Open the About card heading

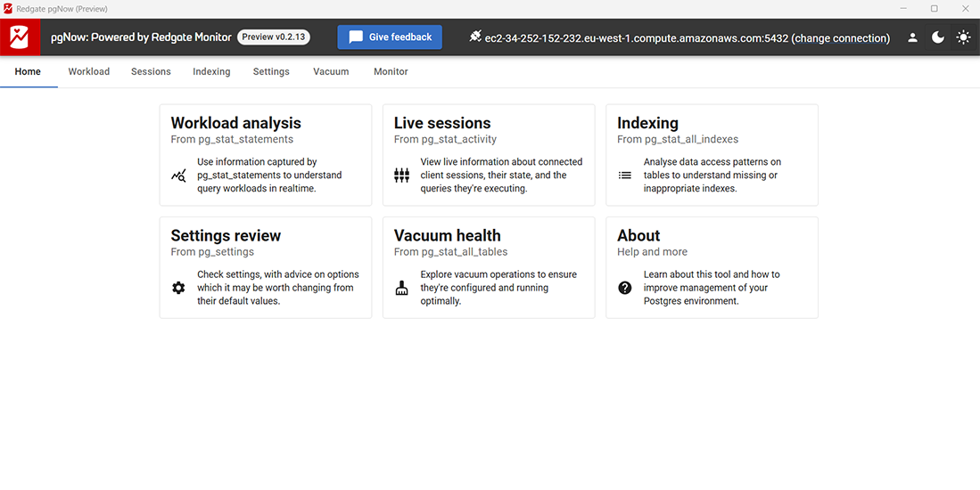(x=638, y=235)
